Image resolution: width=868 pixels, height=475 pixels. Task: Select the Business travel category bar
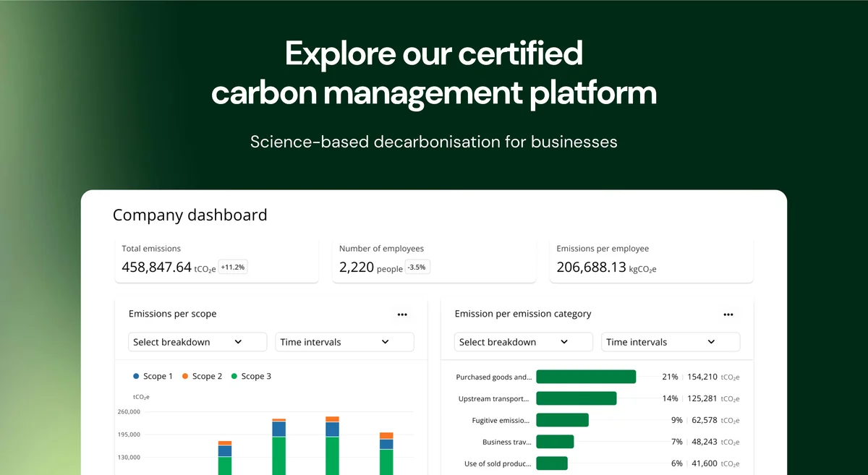(x=555, y=442)
